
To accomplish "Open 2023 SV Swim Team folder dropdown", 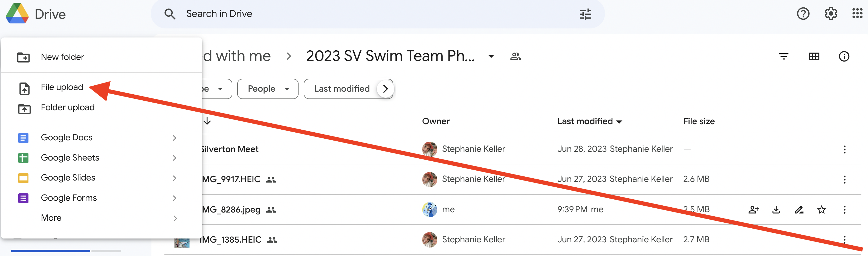I will point(491,56).
